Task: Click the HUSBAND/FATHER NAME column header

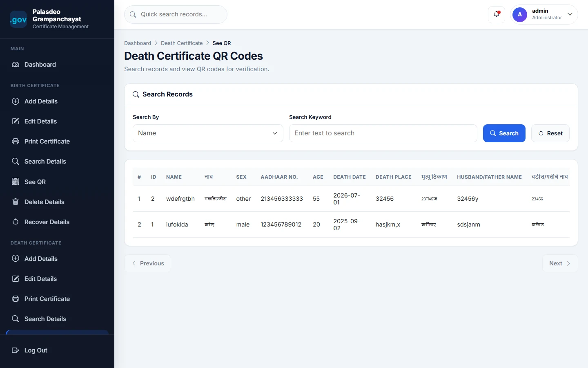Action: pyautogui.click(x=489, y=177)
